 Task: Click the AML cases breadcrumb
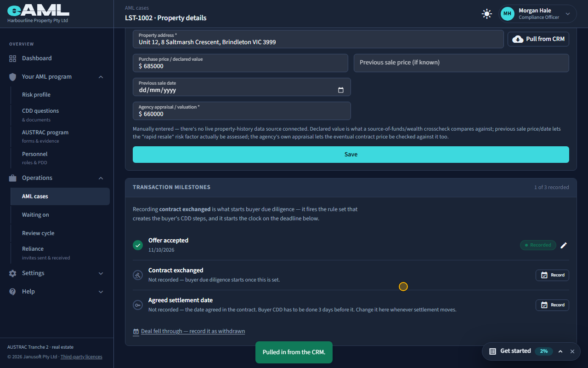click(x=137, y=8)
